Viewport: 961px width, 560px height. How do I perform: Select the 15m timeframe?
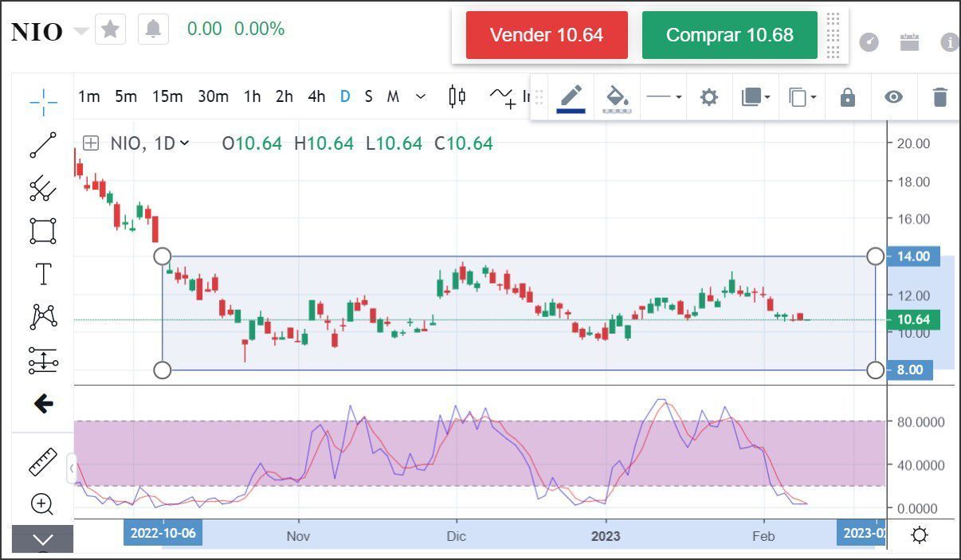click(x=167, y=96)
